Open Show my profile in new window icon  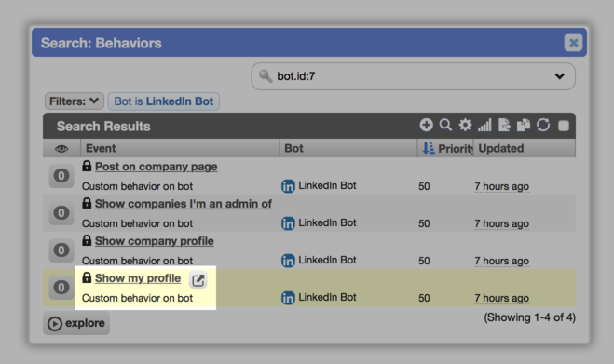click(x=198, y=280)
